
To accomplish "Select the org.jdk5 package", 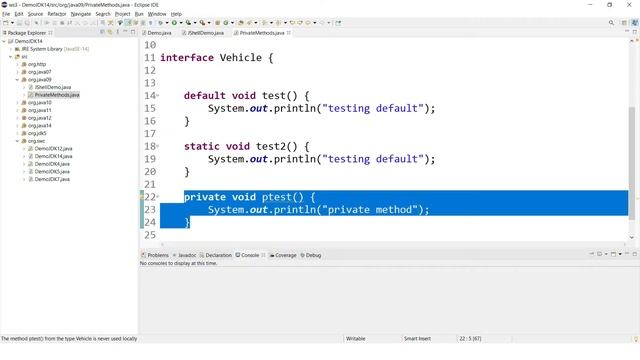I will (x=37, y=133).
